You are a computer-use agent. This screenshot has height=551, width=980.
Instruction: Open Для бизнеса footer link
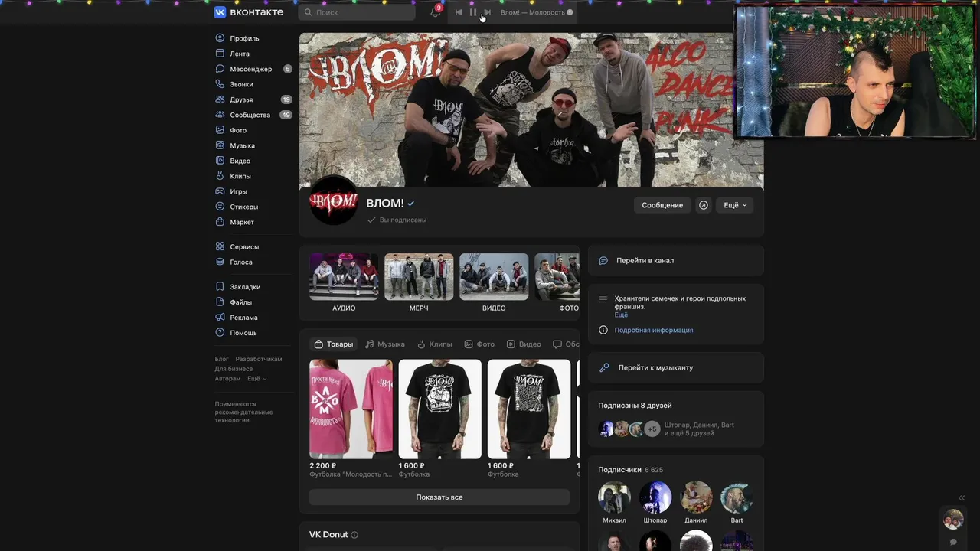(x=234, y=369)
